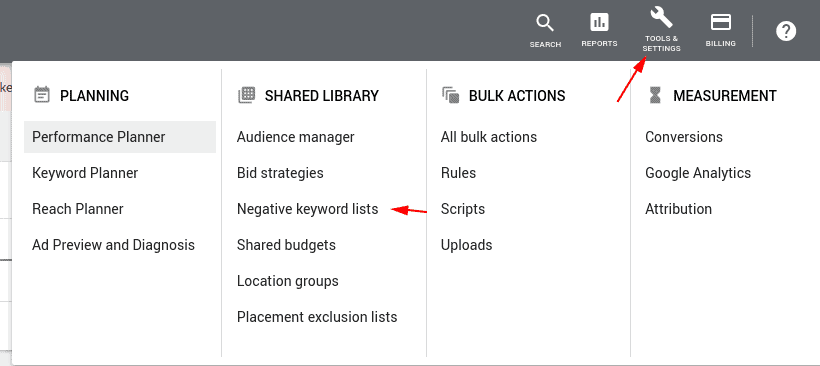Go to Audience manager
This screenshot has width=820, height=366.
(295, 137)
